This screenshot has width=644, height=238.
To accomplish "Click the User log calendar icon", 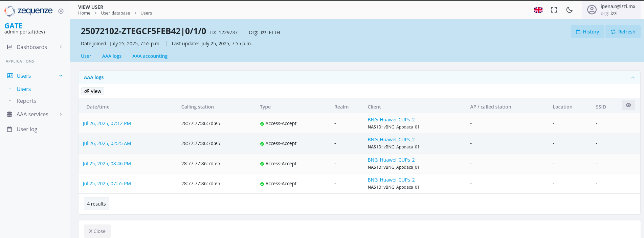I will pyautogui.click(x=9, y=129).
